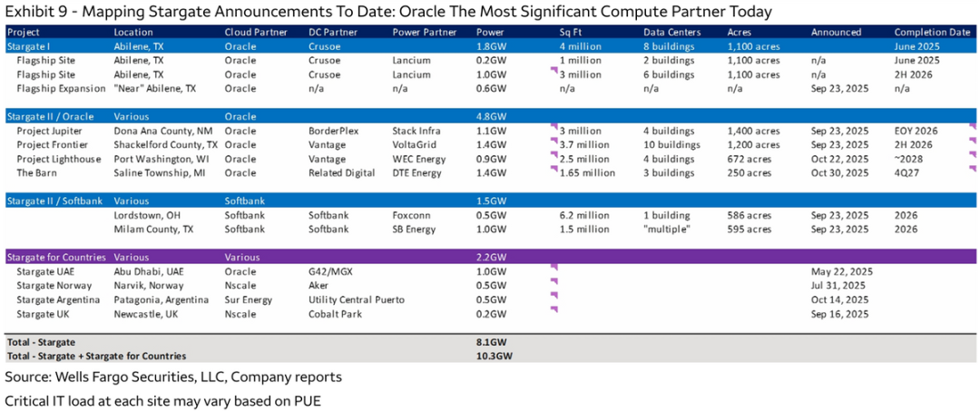Select The Barn project cell
The image size is (980, 412).
pyautogui.click(x=37, y=173)
